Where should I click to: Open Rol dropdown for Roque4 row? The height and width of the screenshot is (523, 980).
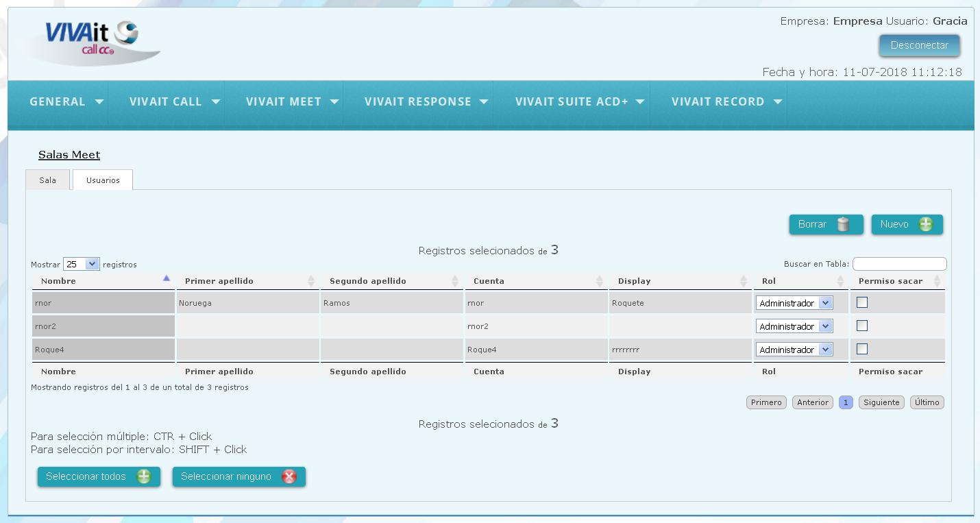[x=794, y=350]
